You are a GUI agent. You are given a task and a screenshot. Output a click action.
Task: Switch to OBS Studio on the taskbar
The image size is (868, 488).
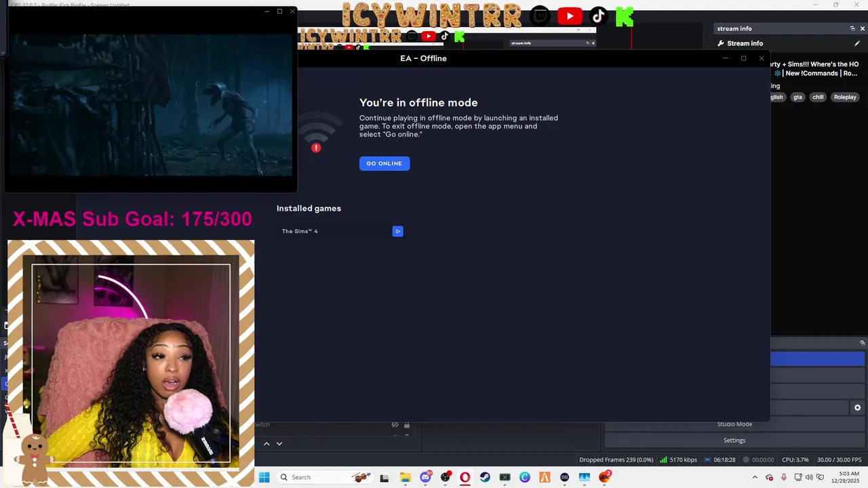click(x=446, y=477)
